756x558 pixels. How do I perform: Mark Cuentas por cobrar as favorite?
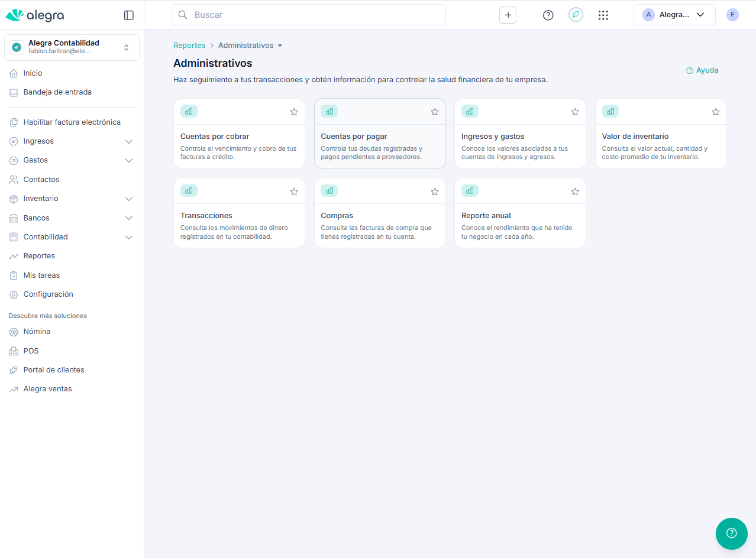click(294, 112)
